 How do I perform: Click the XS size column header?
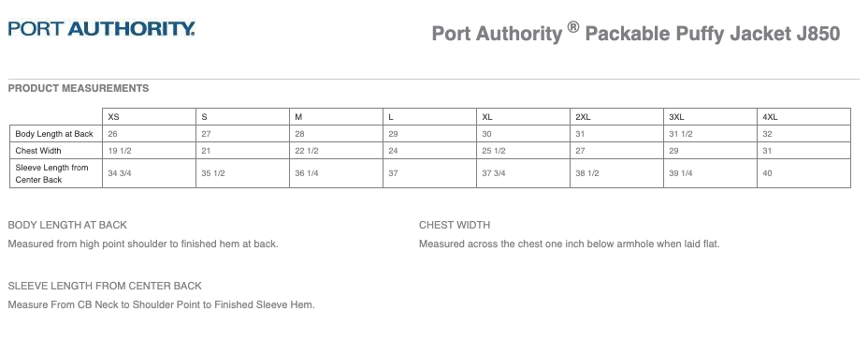pyautogui.click(x=149, y=117)
